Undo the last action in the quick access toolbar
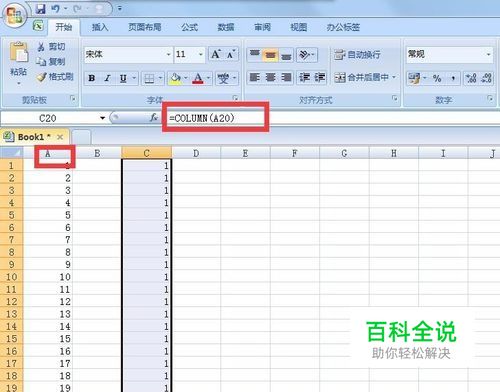 coord(55,9)
